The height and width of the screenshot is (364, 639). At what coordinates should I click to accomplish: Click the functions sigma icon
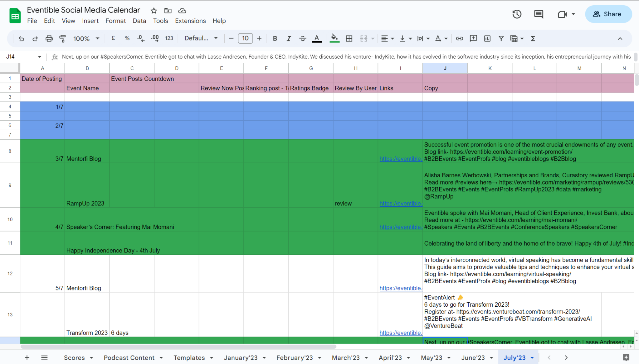[x=533, y=38]
